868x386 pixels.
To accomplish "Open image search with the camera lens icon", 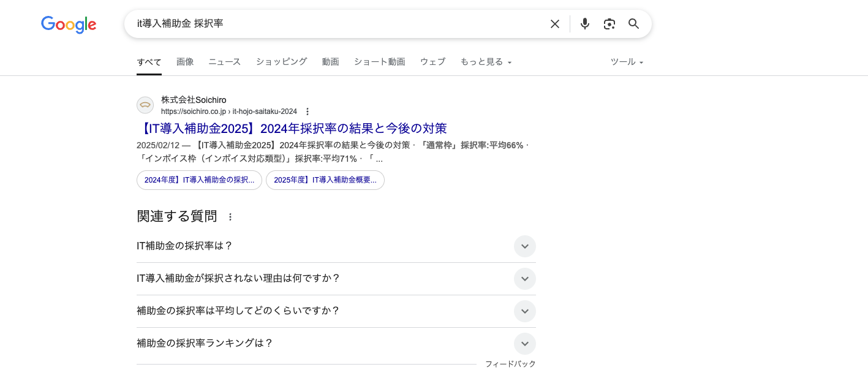I will click(x=609, y=24).
